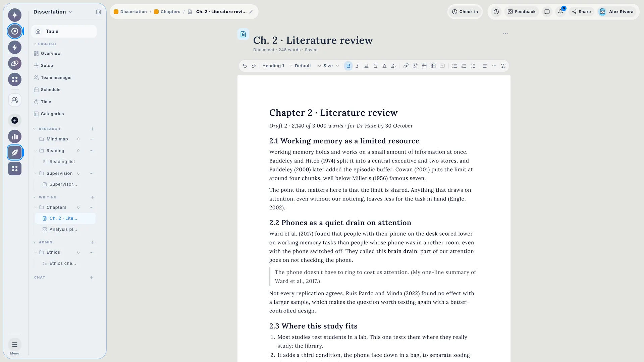Insert a date via calendar icon

pyautogui.click(x=424, y=66)
